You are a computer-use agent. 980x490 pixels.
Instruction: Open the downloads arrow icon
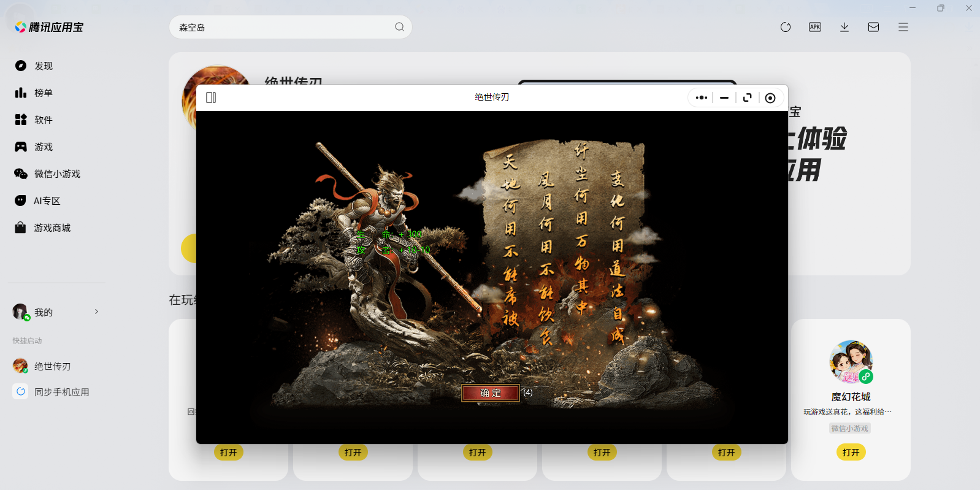tap(844, 27)
